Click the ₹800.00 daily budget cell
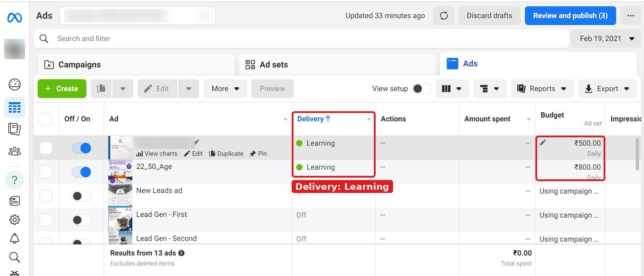 click(570, 172)
